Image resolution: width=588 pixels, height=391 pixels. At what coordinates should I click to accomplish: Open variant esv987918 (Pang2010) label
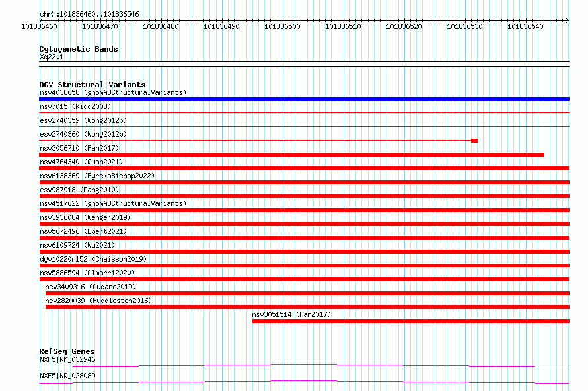[79, 190]
